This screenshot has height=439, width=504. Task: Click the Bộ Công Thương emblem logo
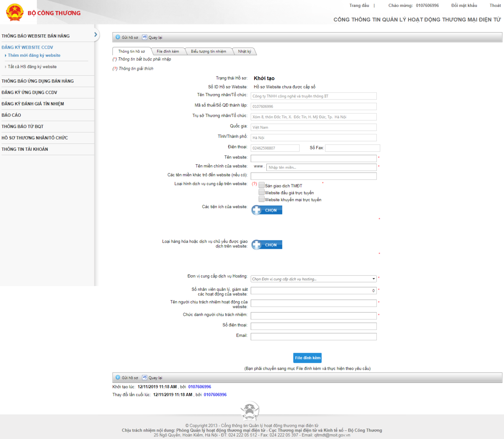tap(15, 12)
